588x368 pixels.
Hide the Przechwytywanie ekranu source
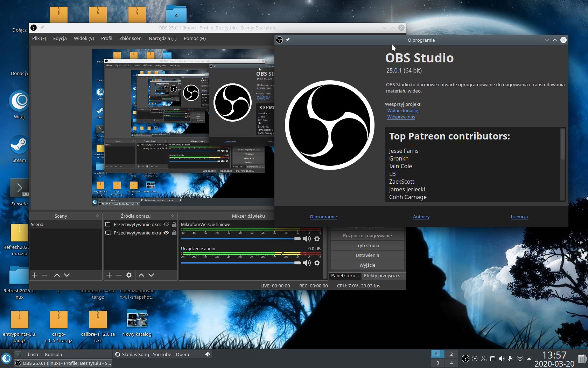pos(166,233)
